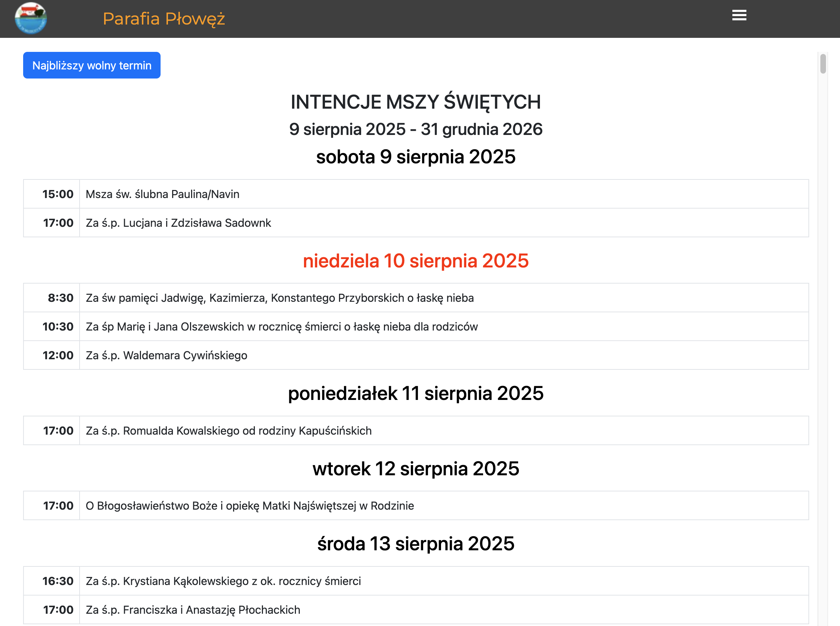Click the parish logo image
The image size is (840, 626).
point(31,18)
